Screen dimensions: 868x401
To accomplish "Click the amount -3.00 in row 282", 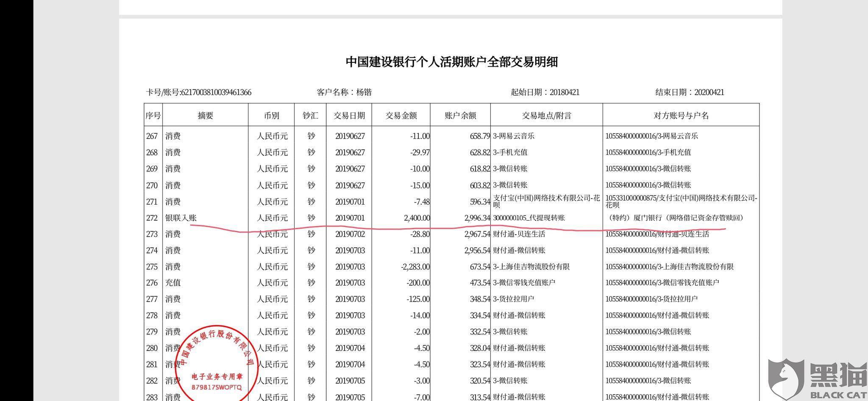I will tap(422, 381).
